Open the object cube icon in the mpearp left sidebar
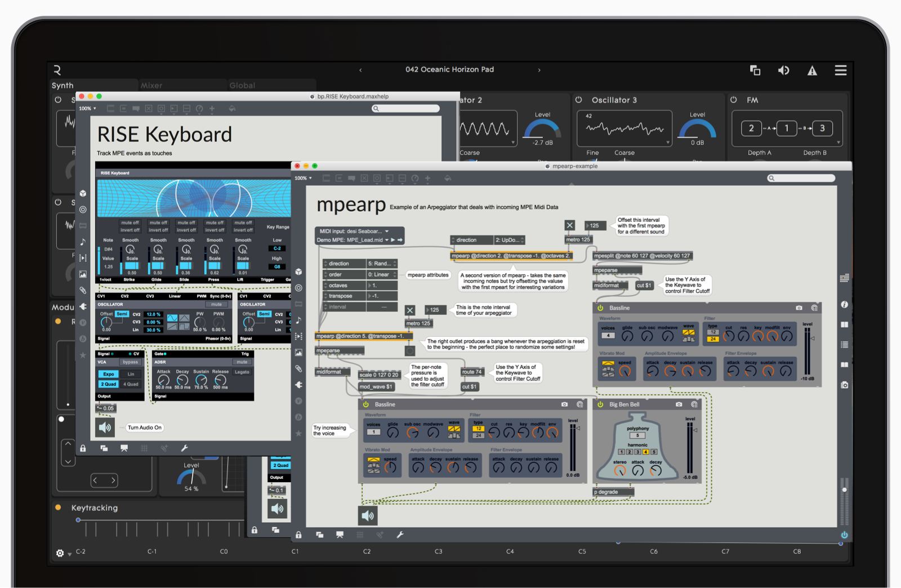Screen dimensions: 901x588 point(298,271)
